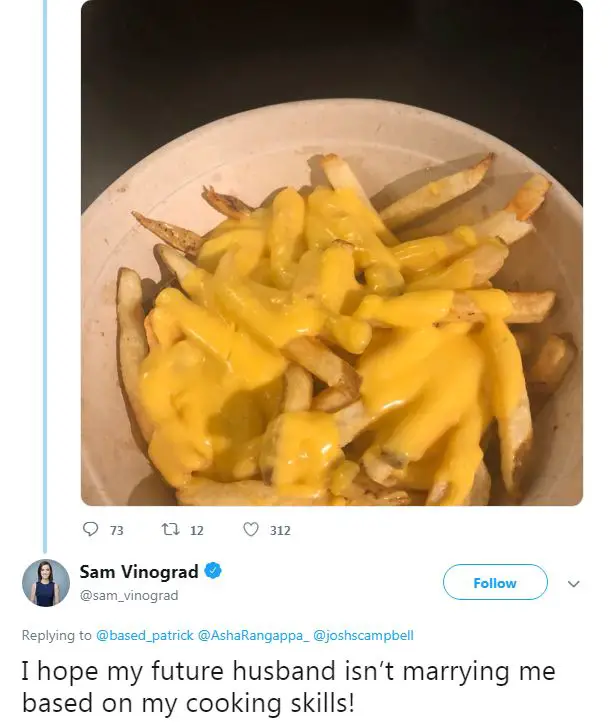Click the reply speech bubble icon
Viewport: 611px width, 728px height.
(x=90, y=529)
